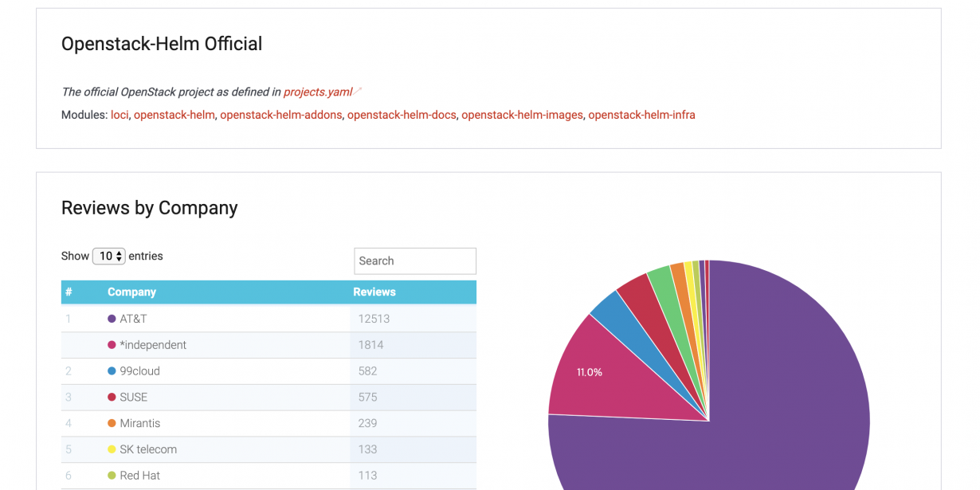
Task: Open the projects.yaml link
Action: click(x=318, y=92)
